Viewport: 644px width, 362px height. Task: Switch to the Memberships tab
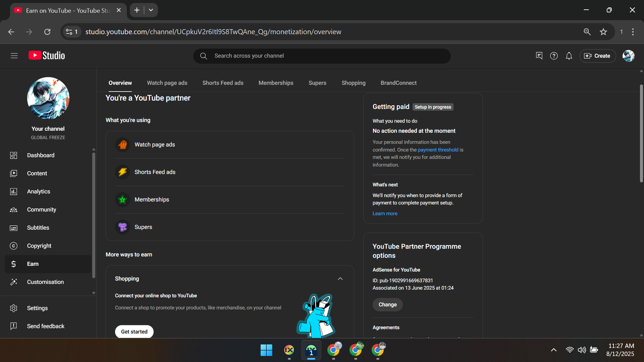pos(276,83)
